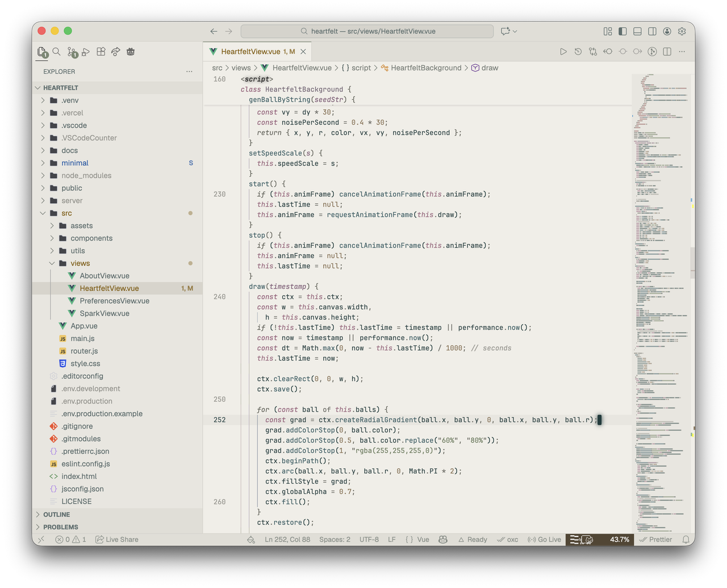This screenshot has width=727, height=588.
Task: Select the HeartfeltView.vue editor tab
Action: [257, 52]
